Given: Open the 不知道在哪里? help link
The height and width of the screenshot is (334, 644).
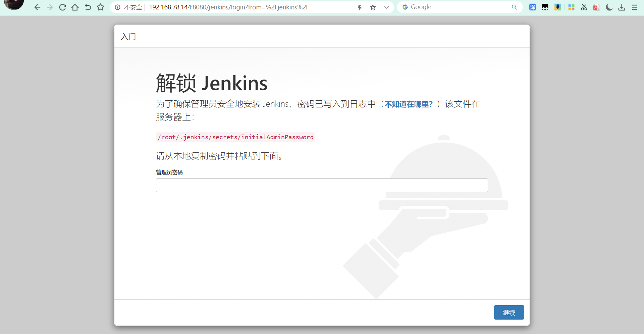Looking at the screenshot, I should [409, 104].
